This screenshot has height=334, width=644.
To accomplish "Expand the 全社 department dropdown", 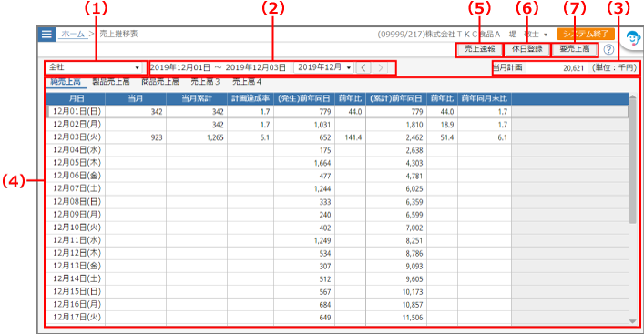I will point(94,67).
